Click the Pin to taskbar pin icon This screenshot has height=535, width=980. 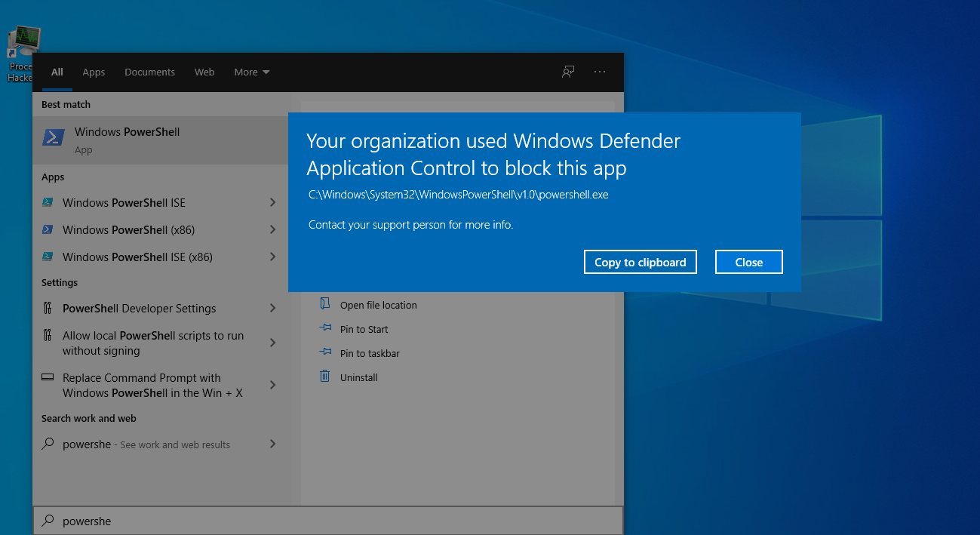pos(325,352)
